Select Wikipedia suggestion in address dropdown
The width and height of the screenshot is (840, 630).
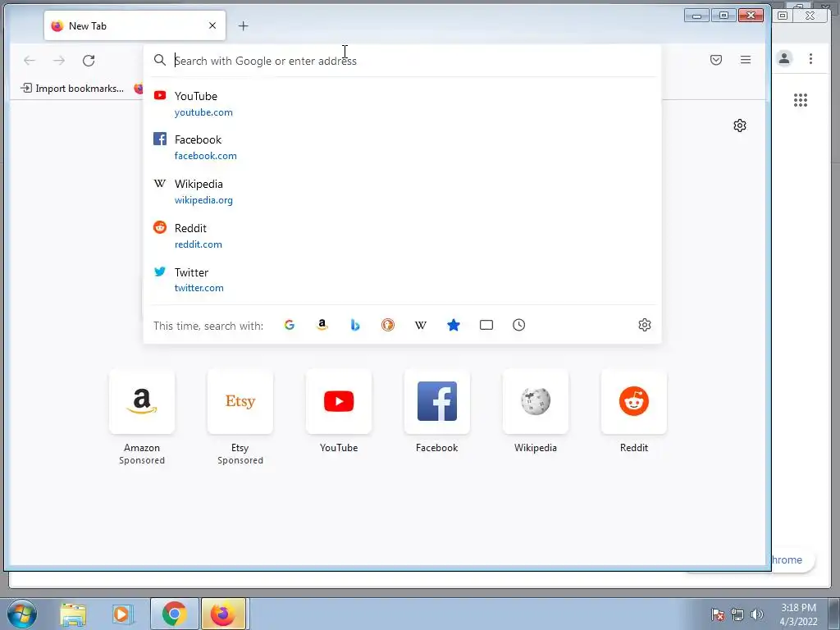(x=402, y=191)
